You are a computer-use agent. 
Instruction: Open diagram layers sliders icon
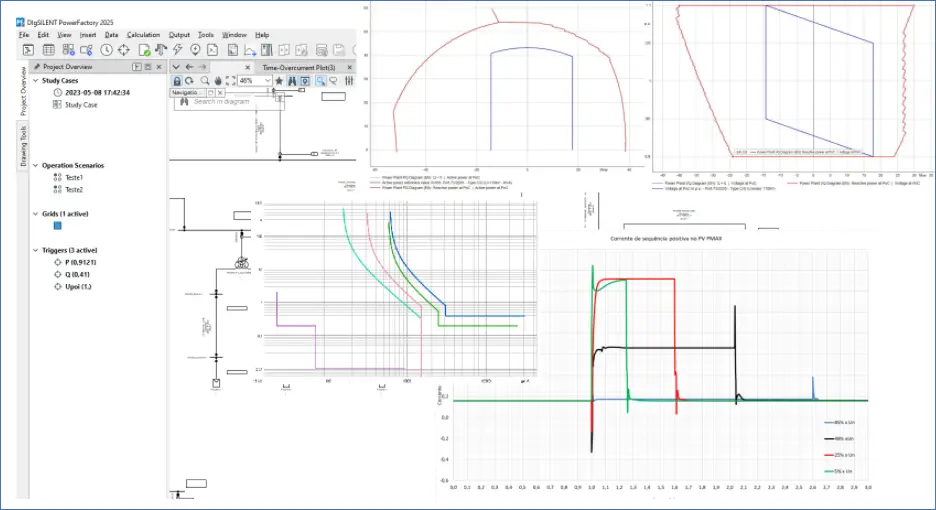349,81
